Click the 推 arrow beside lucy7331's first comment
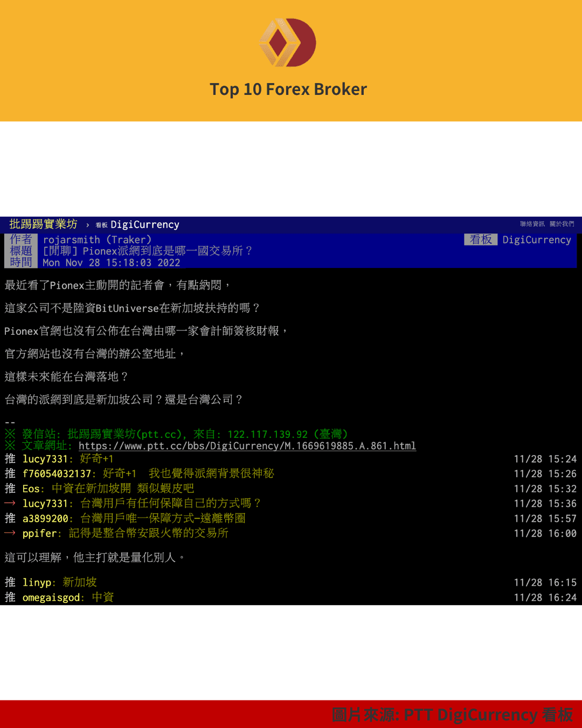The image size is (582, 728). coord(9,458)
